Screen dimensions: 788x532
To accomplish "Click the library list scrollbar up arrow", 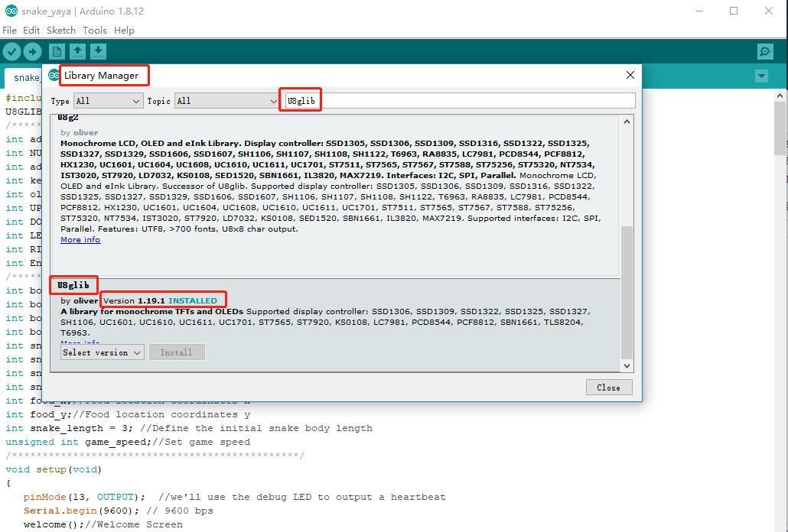I will pos(627,122).
